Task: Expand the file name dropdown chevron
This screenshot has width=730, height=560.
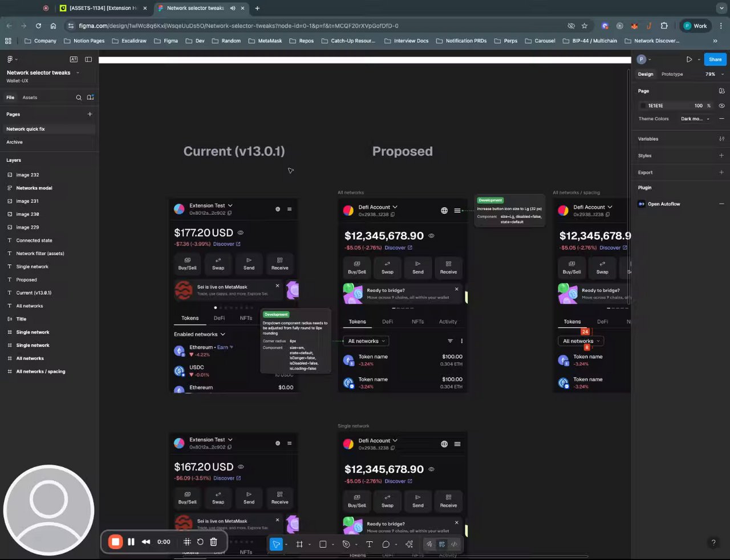Action: (78, 73)
